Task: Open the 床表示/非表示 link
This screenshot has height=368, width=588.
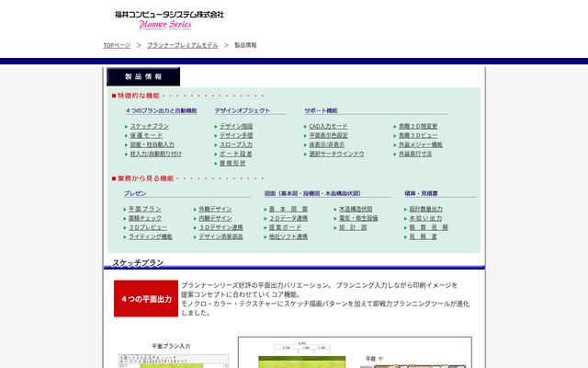Action: tap(327, 144)
